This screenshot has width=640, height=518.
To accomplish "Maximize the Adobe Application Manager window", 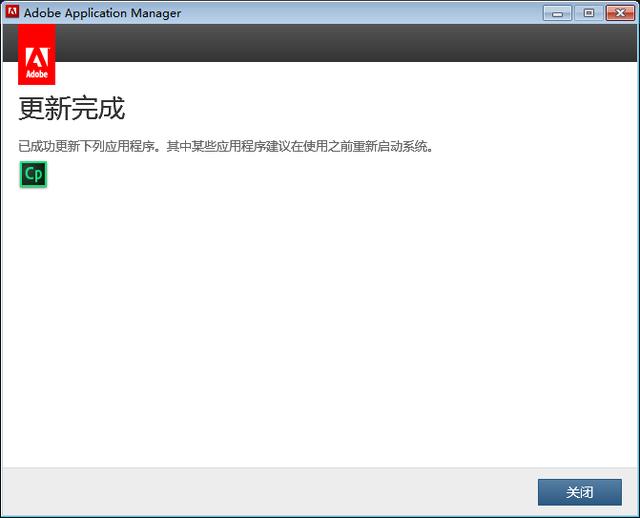I will pos(587,12).
